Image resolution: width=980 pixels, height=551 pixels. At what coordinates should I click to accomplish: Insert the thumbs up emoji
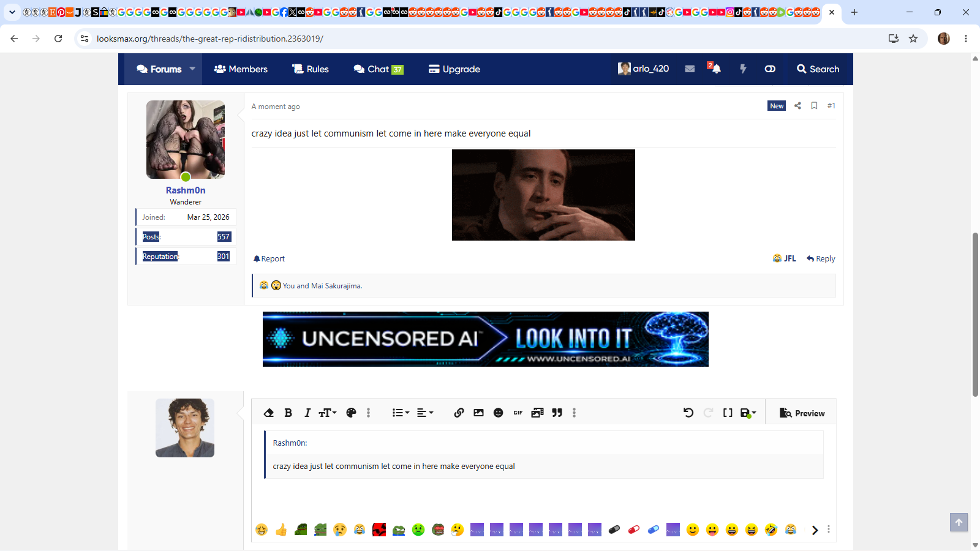(x=281, y=530)
